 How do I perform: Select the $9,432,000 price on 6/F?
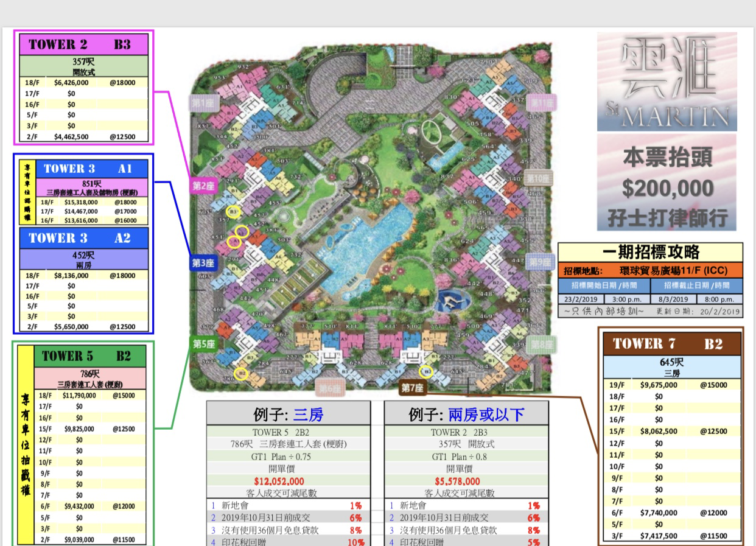(x=80, y=506)
